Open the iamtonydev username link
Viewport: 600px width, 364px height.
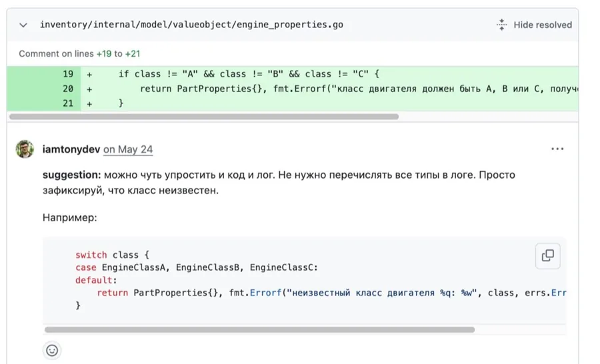pos(71,149)
